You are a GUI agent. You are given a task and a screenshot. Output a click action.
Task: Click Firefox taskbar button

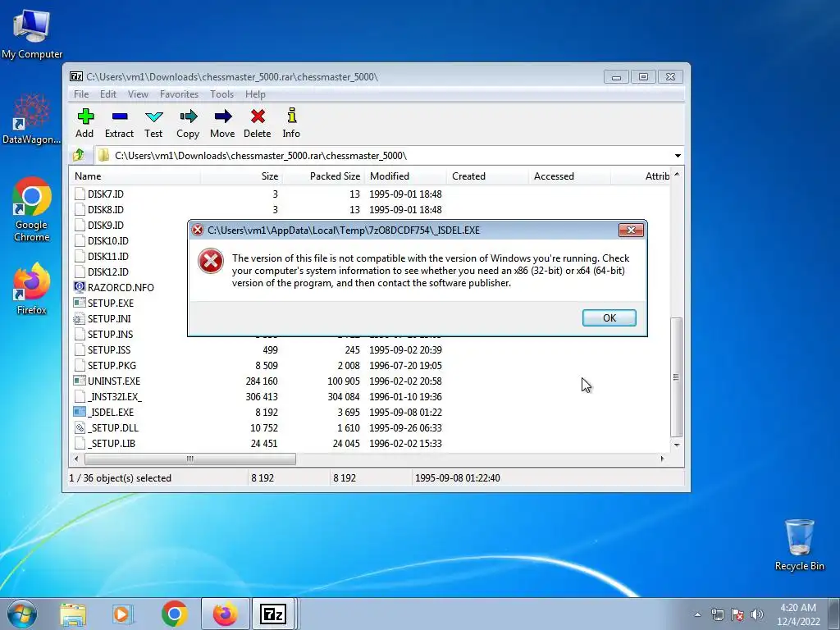(225, 614)
